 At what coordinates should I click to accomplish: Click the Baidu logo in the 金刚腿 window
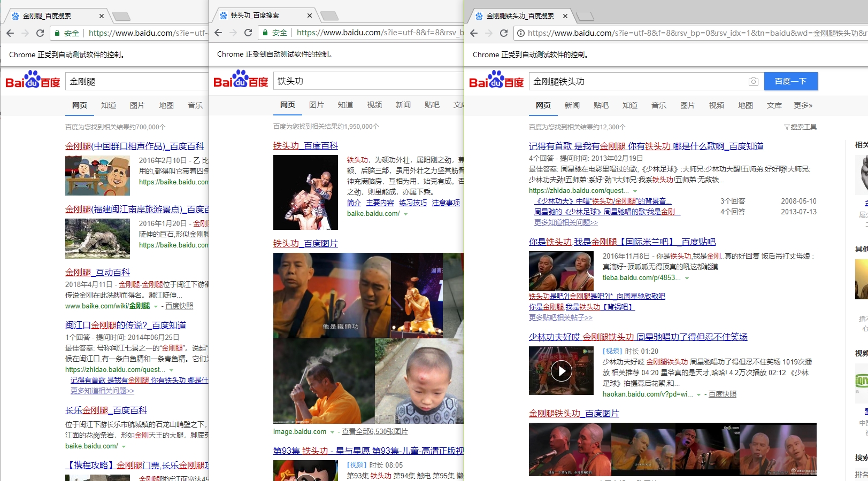tap(33, 81)
